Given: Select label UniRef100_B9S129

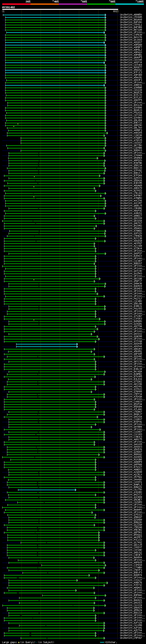Looking at the screenshot, I should (x=131, y=105).
